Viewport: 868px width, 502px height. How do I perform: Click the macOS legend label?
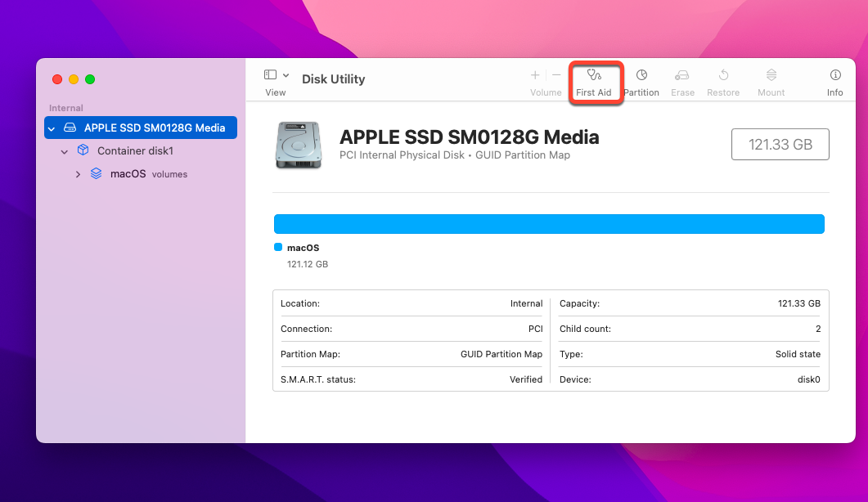click(303, 248)
